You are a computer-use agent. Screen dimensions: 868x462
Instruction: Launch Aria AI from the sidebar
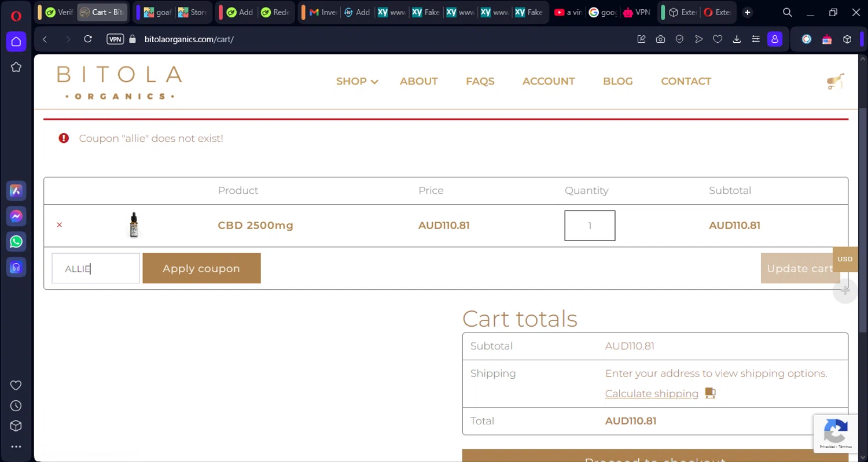tap(16, 191)
